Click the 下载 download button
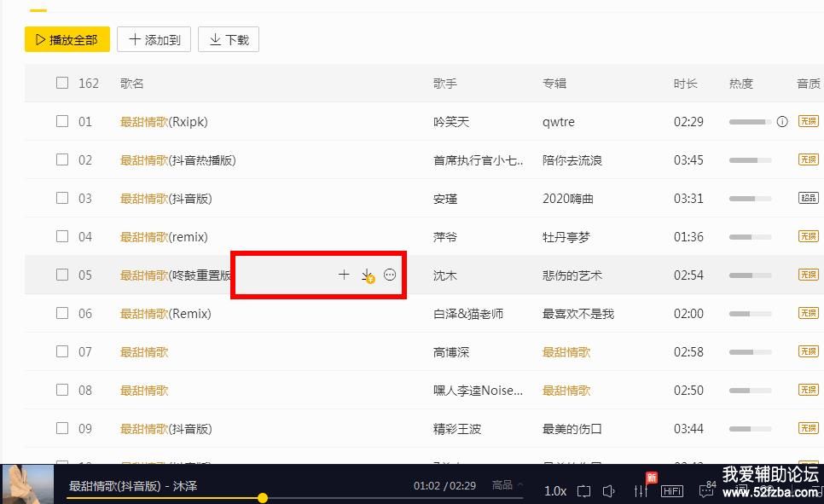 click(229, 39)
